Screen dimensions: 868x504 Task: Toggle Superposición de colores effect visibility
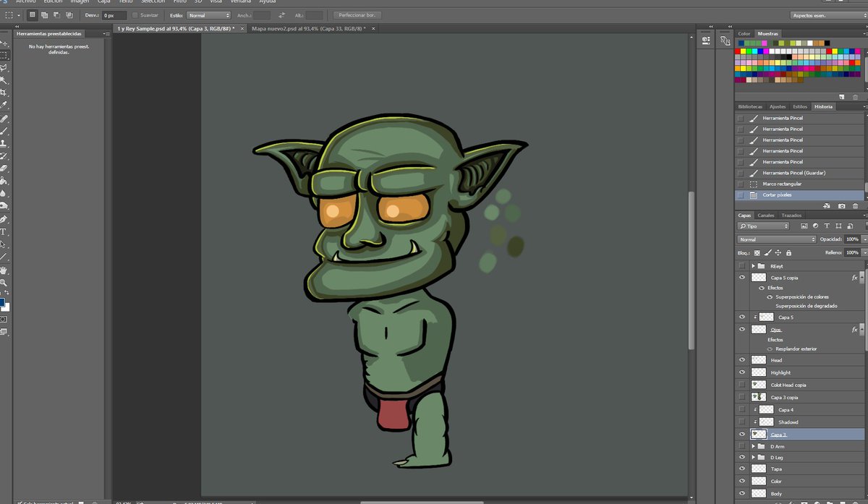click(x=770, y=297)
